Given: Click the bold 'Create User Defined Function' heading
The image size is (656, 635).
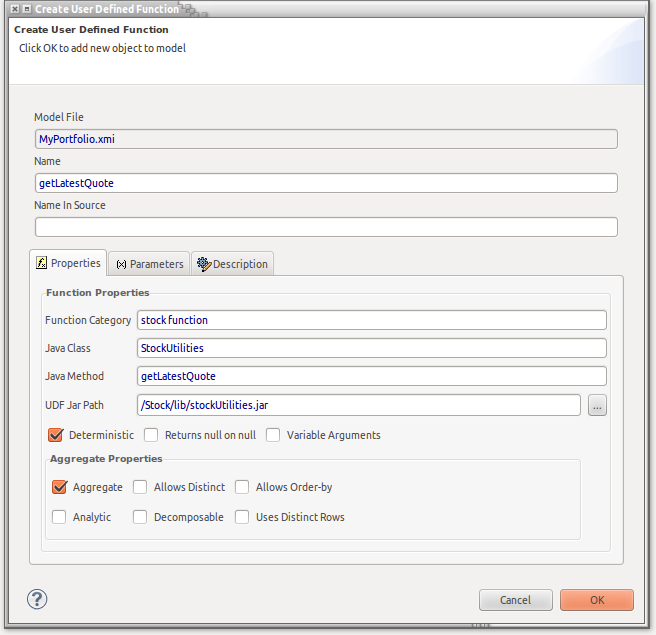Looking at the screenshot, I should click(x=91, y=30).
